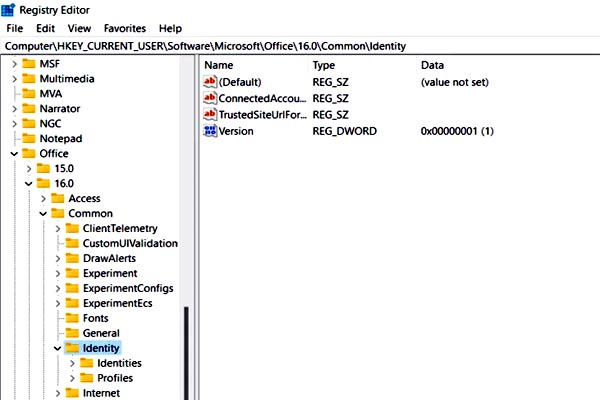Select the Multimedia key label
600x400 pixels.
[x=67, y=78]
